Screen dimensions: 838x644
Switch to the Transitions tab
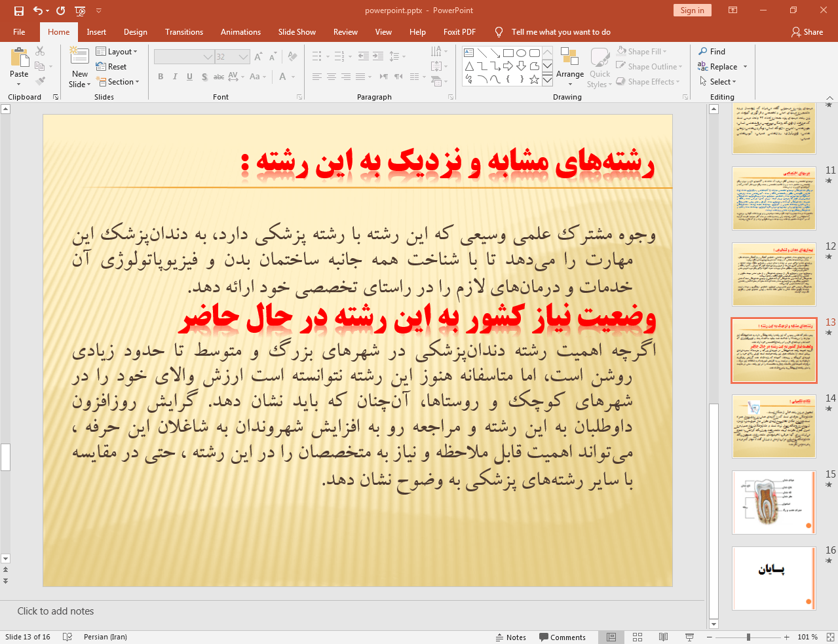(x=184, y=31)
